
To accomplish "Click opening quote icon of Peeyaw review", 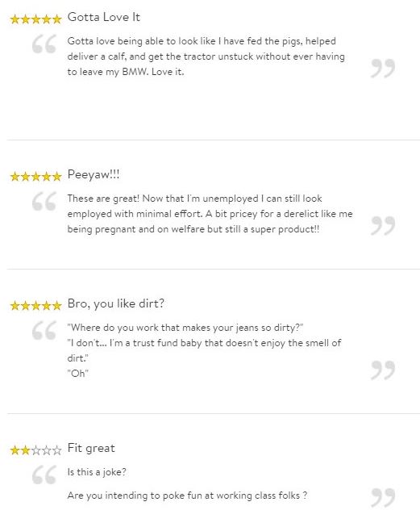I will coord(44,201).
